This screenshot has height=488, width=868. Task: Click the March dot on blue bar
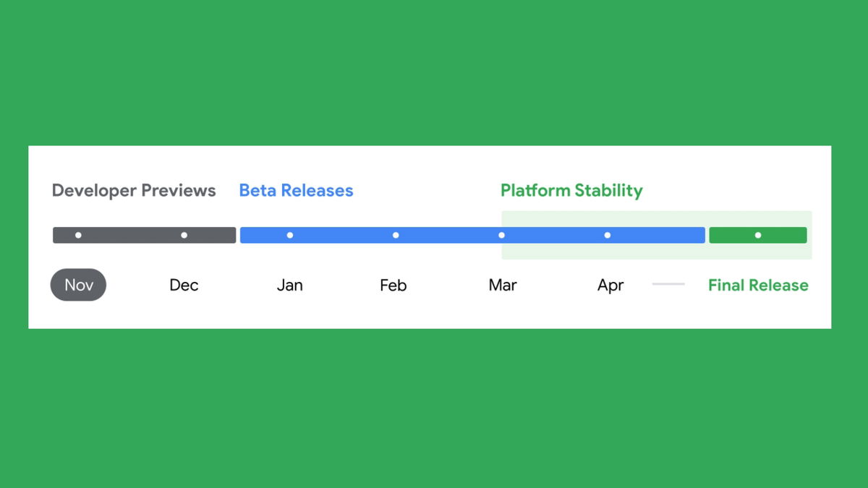coord(501,235)
